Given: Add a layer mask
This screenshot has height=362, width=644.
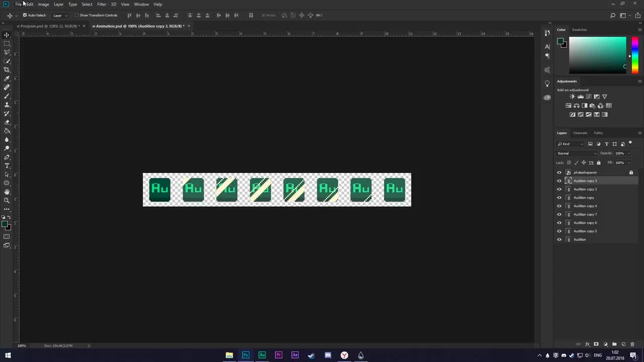Looking at the screenshot, I should pyautogui.click(x=596, y=344).
